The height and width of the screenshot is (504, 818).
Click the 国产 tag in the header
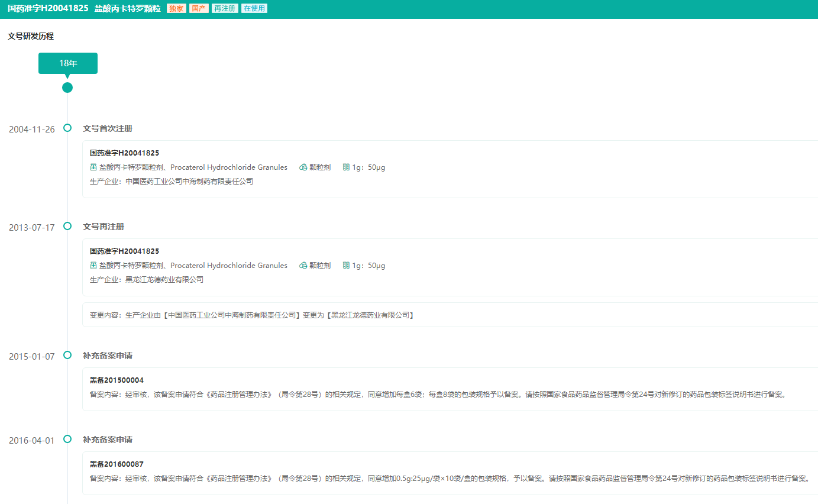199,8
